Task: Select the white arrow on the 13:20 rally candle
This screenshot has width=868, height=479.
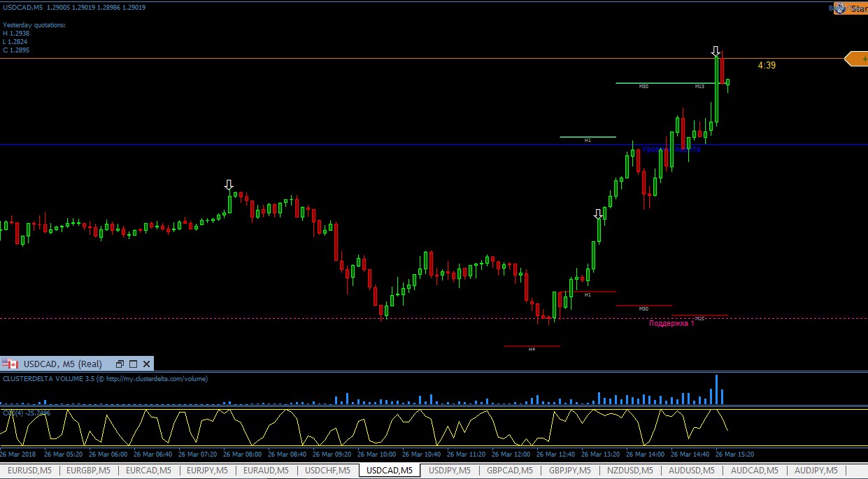Action: (x=598, y=214)
